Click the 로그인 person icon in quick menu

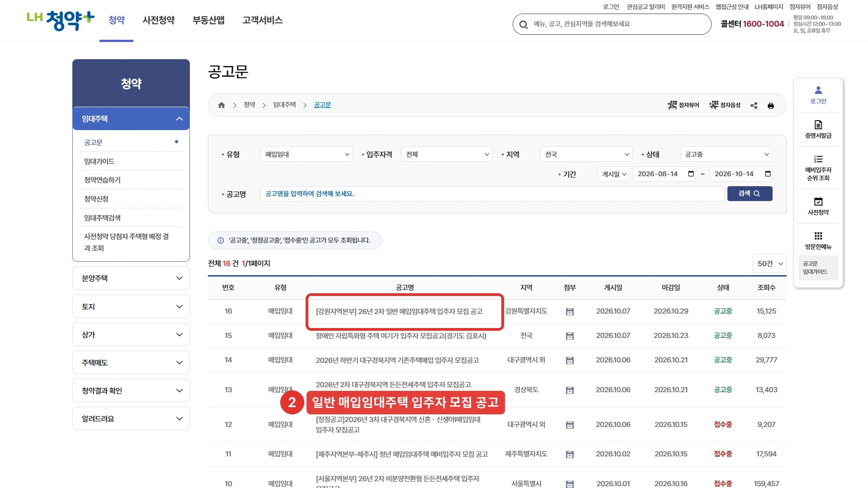(818, 90)
